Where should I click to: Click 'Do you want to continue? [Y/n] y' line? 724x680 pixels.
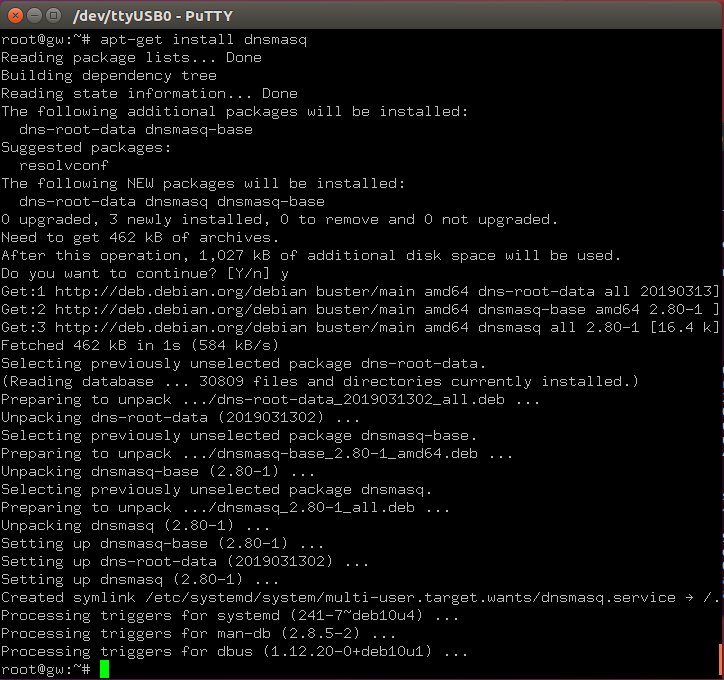tap(145, 274)
